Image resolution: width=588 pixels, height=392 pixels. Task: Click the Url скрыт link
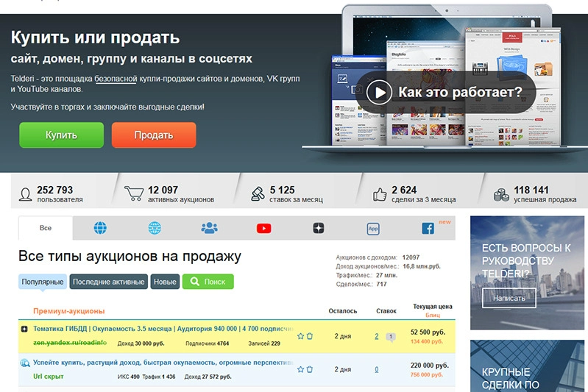(x=49, y=377)
